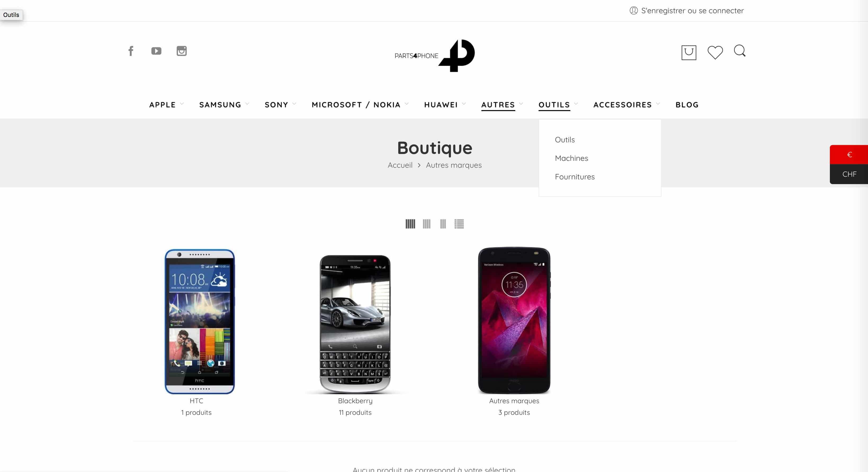
Task: Open the YouTube social icon
Action: pyautogui.click(x=156, y=51)
